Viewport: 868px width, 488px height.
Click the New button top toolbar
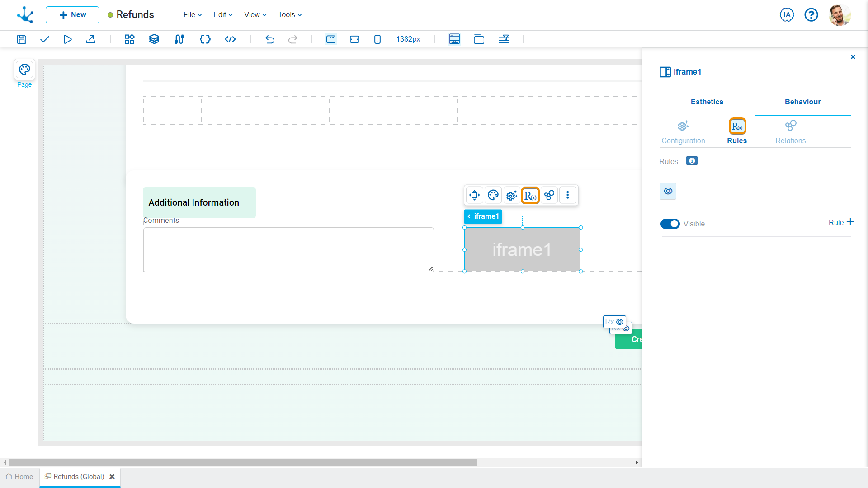click(x=71, y=15)
